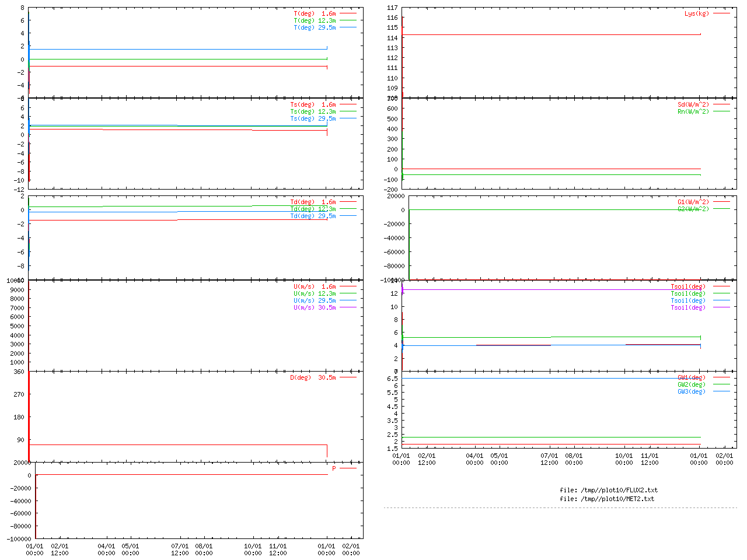Click the magenta Tsoil(deg) legend label
This screenshot has height=560, width=747.
tap(688, 307)
